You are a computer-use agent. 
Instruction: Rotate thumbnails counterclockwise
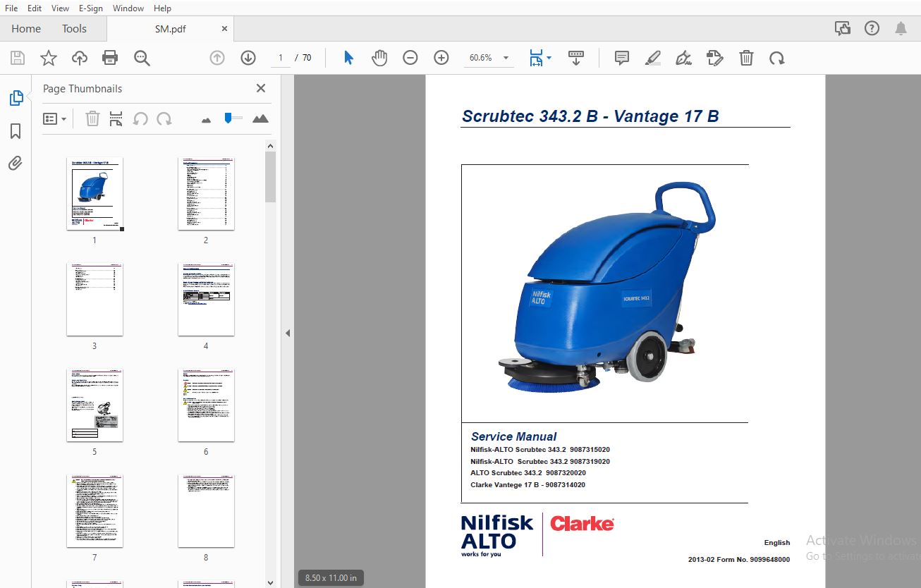[x=140, y=118]
